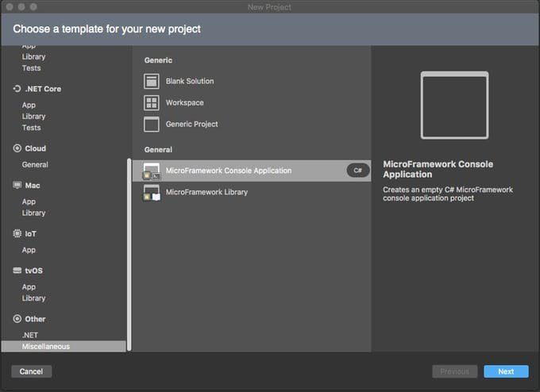
Task: Click the Previous button
Action: (454, 371)
